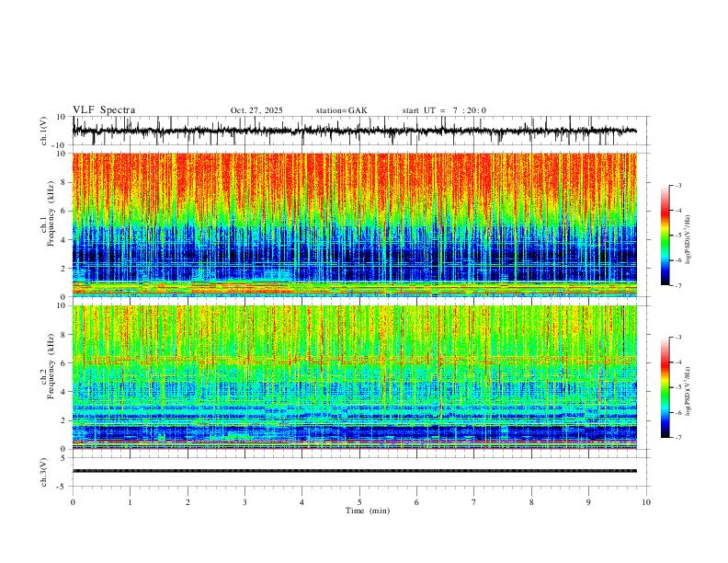
Task: Click the ch.2 color bar log(PSD) label
Action: [688, 391]
